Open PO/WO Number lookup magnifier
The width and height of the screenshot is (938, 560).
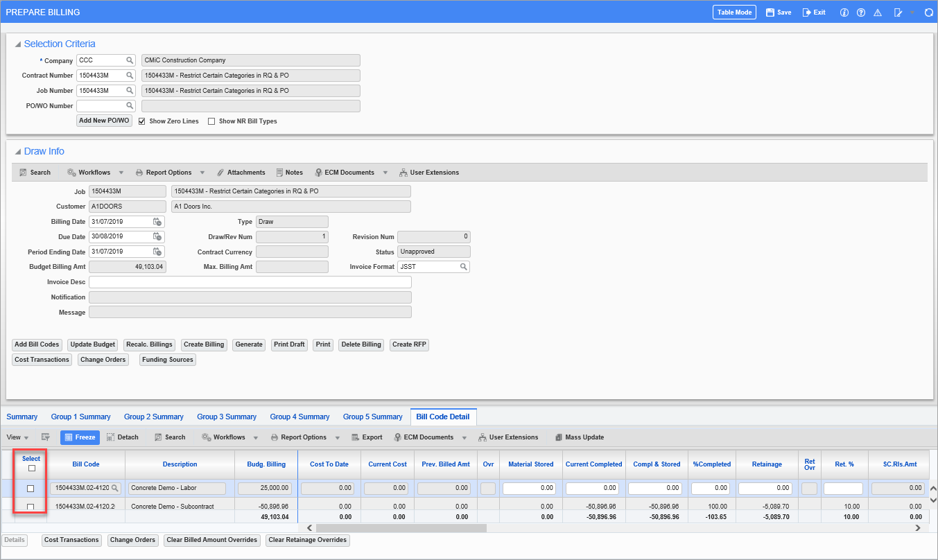click(x=130, y=106)
